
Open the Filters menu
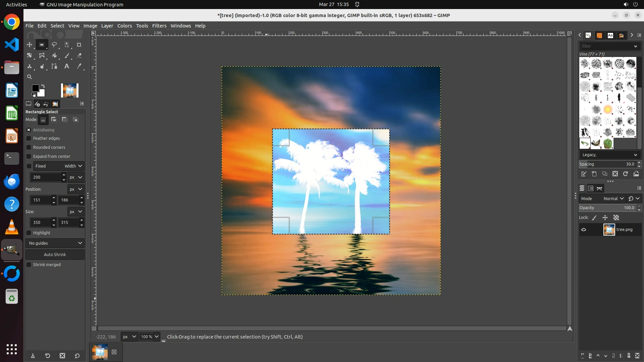[159, 26]
